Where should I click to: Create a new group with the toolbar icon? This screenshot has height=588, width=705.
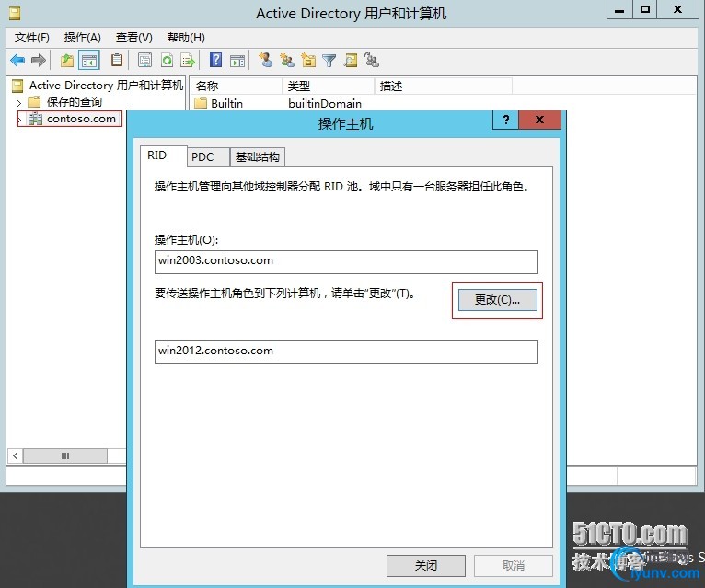[287, 60]
